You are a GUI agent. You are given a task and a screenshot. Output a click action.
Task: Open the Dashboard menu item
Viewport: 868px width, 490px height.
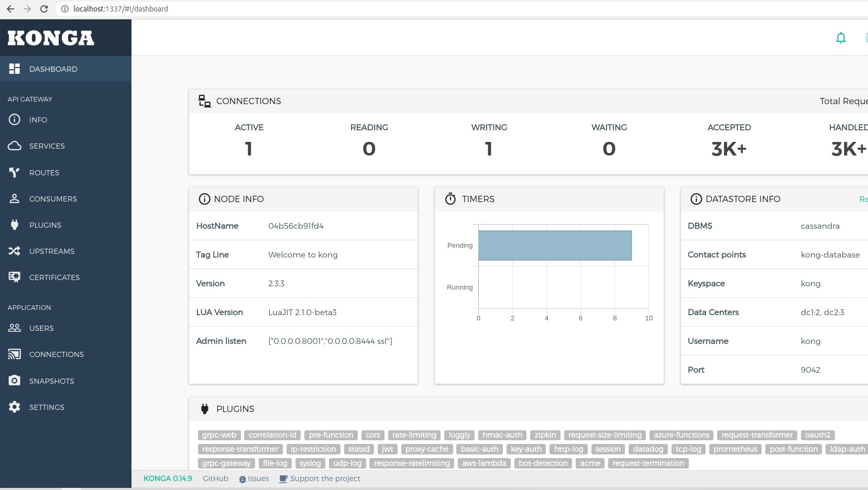tap(65, 69)
